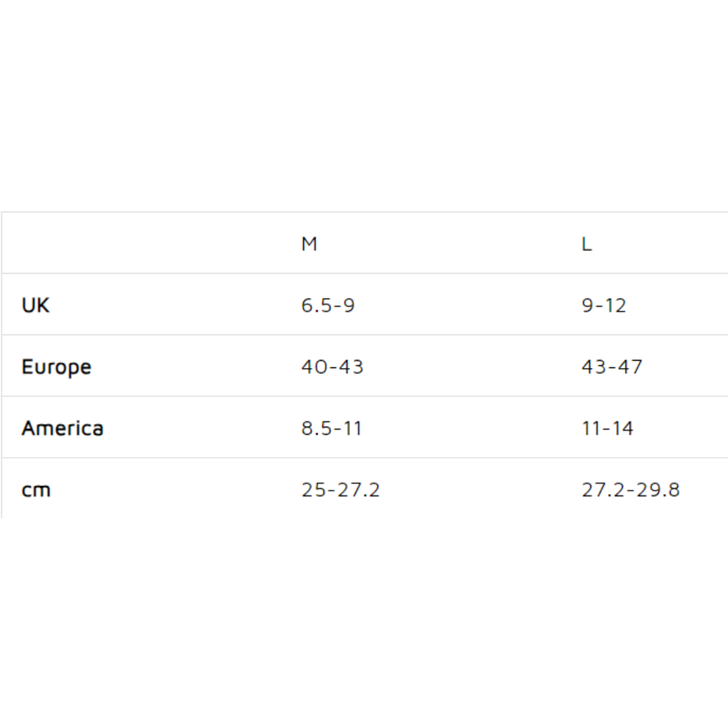Click blank space between Europe and 40-43

pos(195,367)
